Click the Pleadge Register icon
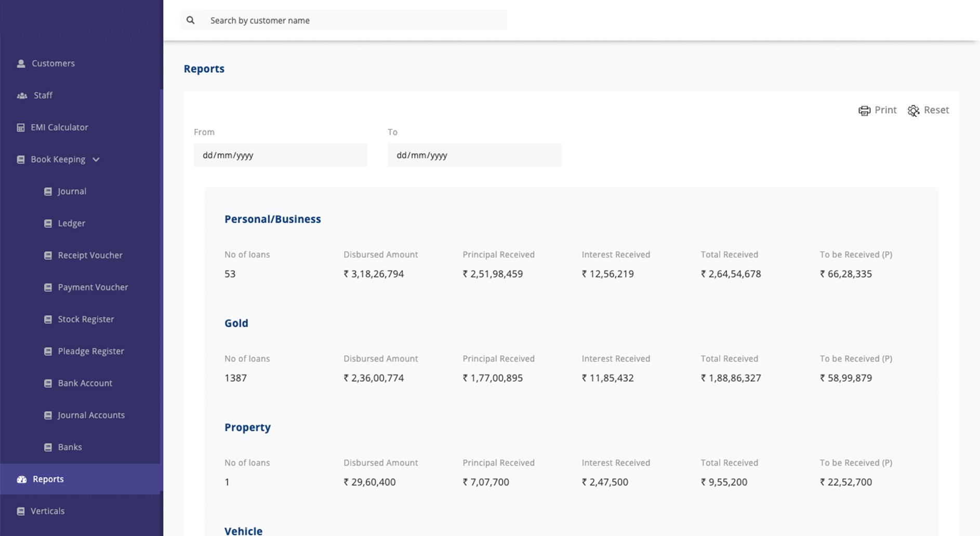This screenshot has height=536, width=980. [x=48, y=351]
